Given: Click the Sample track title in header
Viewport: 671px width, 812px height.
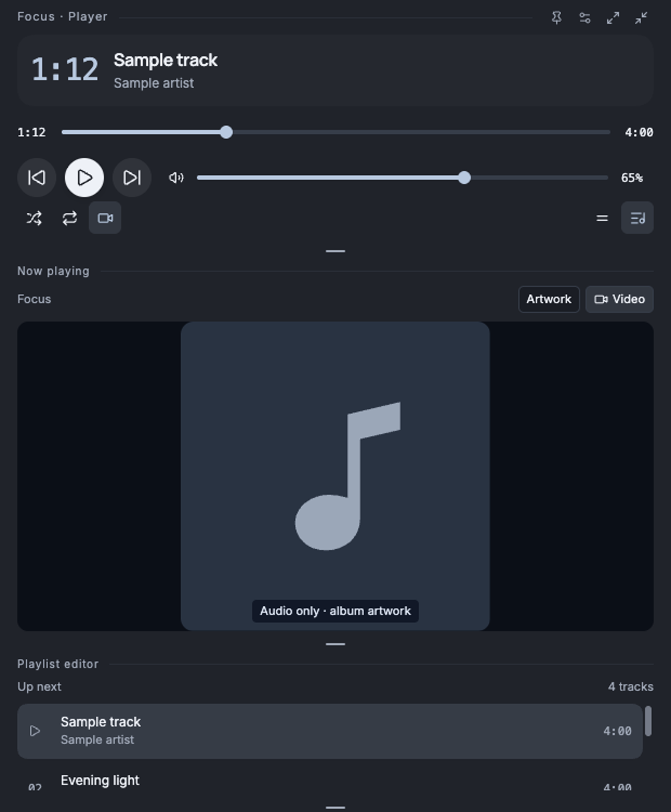Looking at the screenshot, I should click(166, 60).
